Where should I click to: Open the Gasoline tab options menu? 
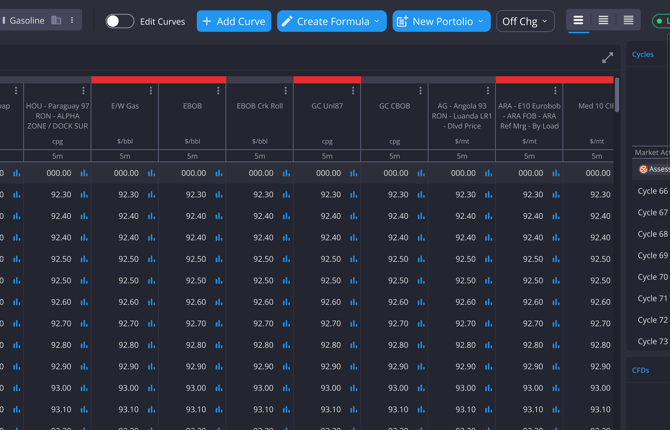pyautogui.click(x=72, y=20)
